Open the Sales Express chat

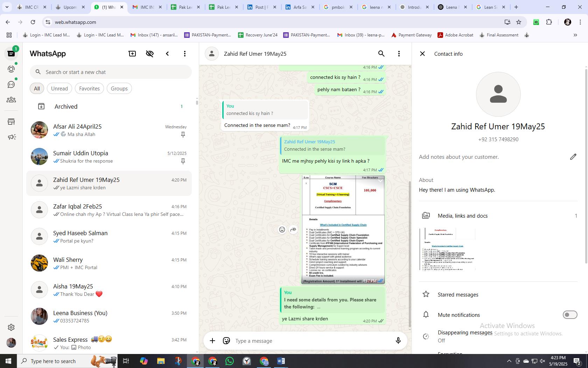(109, 343)
